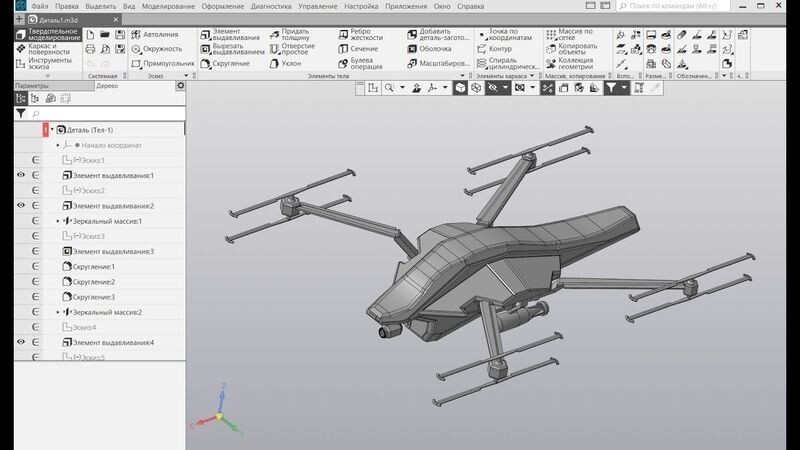This screenshot has width=800, height=450.
Task: Open the Моделирование menu
Action: 168,6
